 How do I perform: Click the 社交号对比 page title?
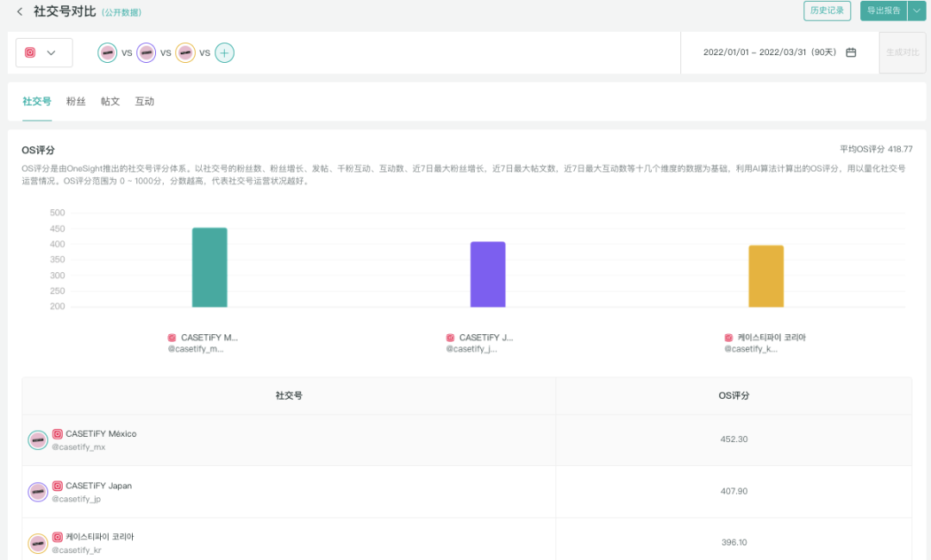tap(65, 11)
